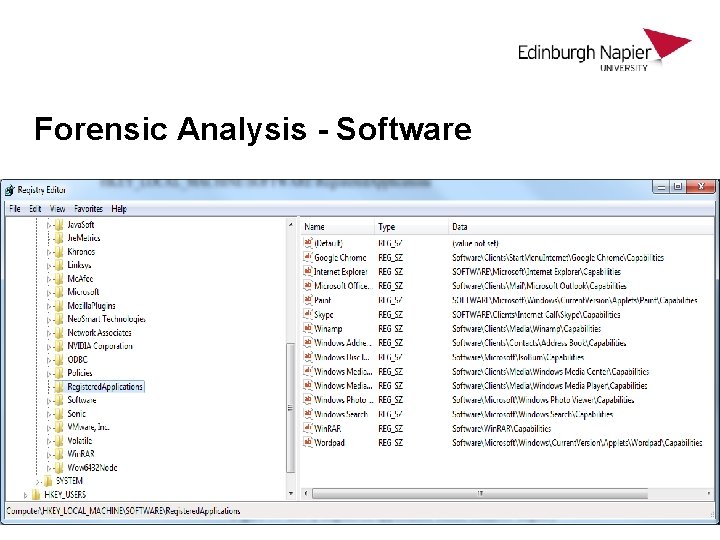Click the Wordpad string value icon
This screenshot has width=720, height=540.
[x=308, y=442]
